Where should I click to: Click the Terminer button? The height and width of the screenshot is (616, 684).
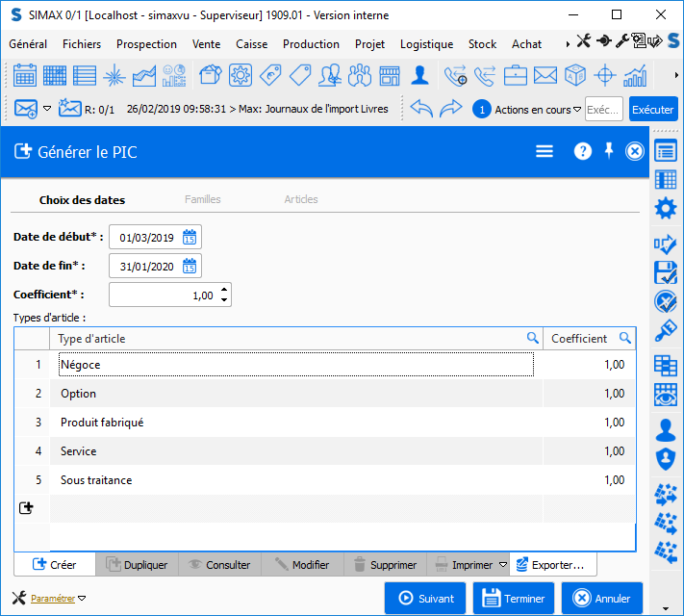click(513, 598)
